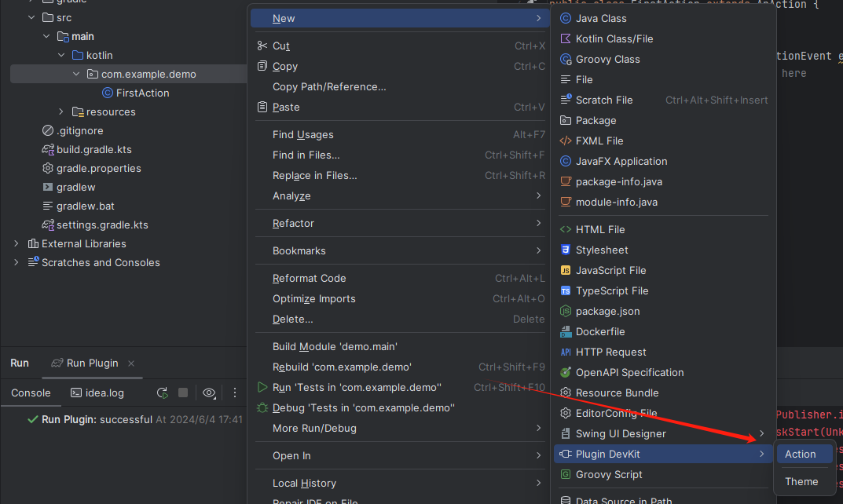Click the Swing UI Designer icon
Viewport: 843px width, 504px height.
[x=565, y=433]
